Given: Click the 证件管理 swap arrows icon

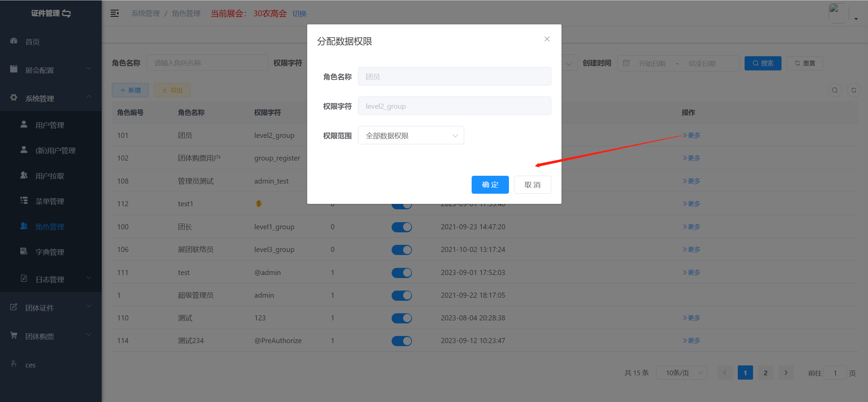Looking at the screenshot, I should [66, 14].
